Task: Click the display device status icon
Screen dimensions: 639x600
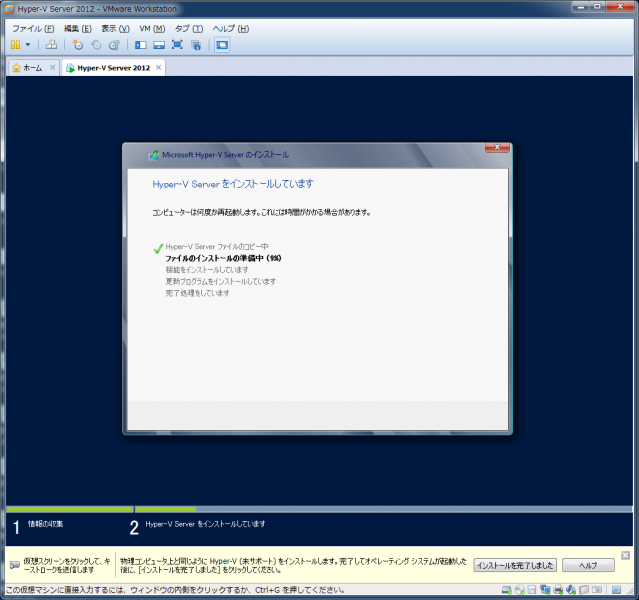Action: coord(597,590)
